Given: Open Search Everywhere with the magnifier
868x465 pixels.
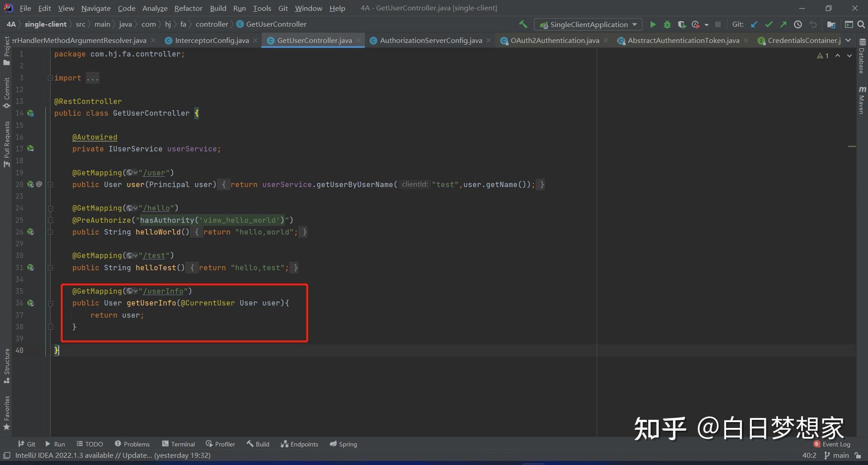Looking at the screenshot, I should (x=861, y=24).
